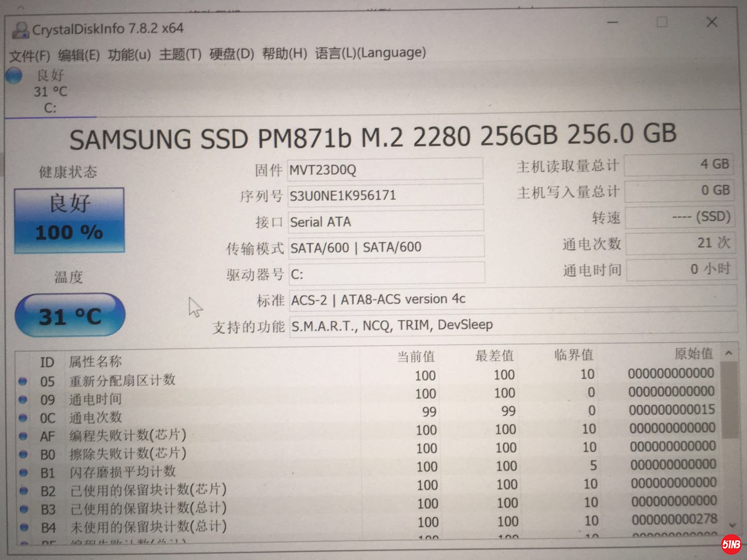Click status dot for attribute 05 row

[22, 381]
